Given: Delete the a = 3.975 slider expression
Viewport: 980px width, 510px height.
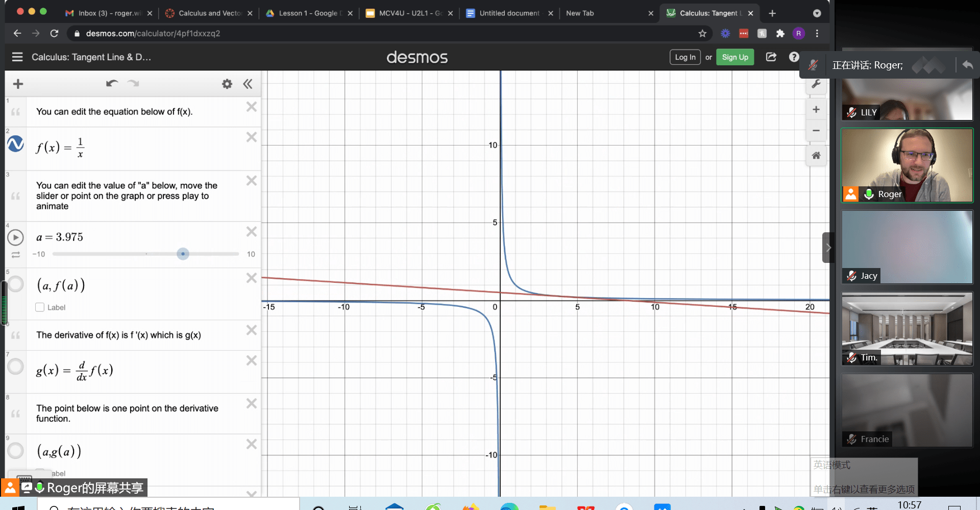Looking at the screenshot, I should pos(252,231).
